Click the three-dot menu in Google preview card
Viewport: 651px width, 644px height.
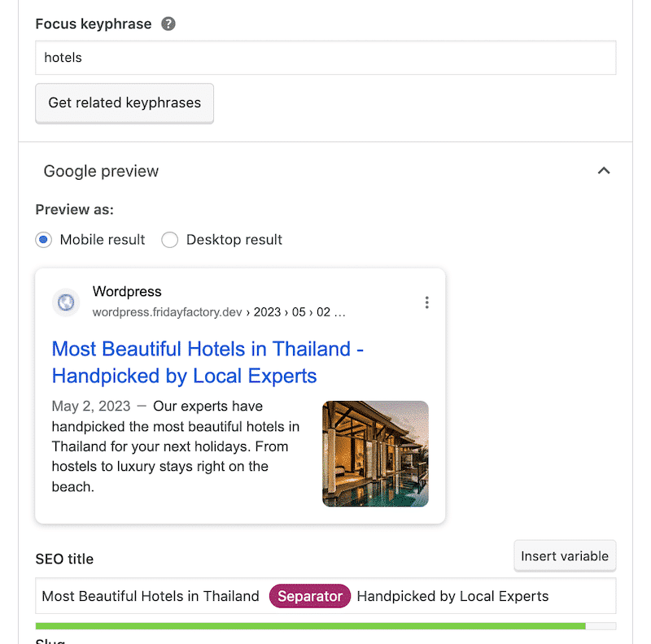[x=426, y=302]
